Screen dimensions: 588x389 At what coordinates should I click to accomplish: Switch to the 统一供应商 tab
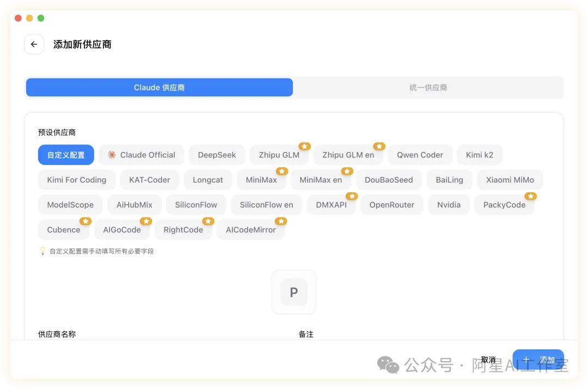tap(428, 88)
